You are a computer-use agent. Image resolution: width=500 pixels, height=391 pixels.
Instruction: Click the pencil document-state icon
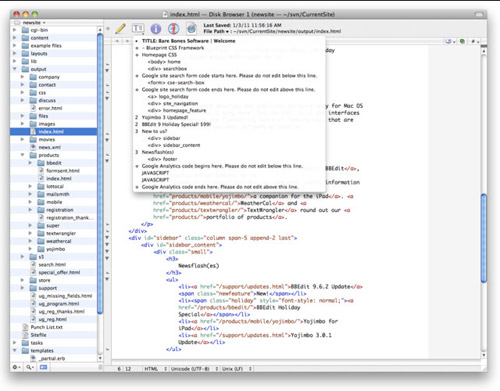tap(120, 29)
